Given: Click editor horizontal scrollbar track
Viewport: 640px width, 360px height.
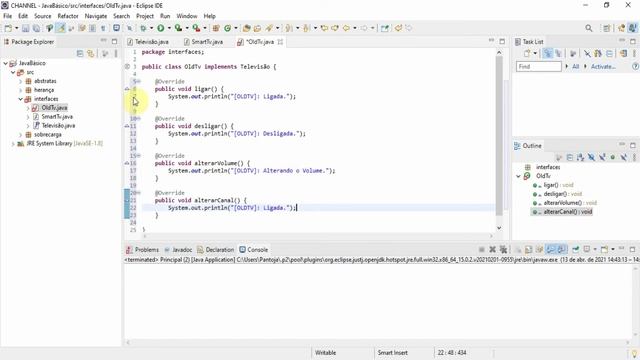Looking at the screenshot, I should [x=317, y=236].
